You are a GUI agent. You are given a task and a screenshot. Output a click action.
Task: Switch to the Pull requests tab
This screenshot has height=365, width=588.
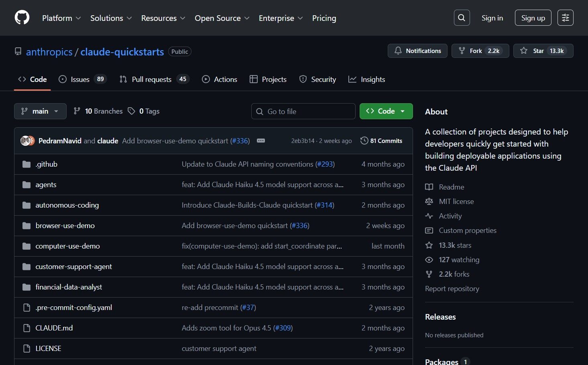click(154, 80)
